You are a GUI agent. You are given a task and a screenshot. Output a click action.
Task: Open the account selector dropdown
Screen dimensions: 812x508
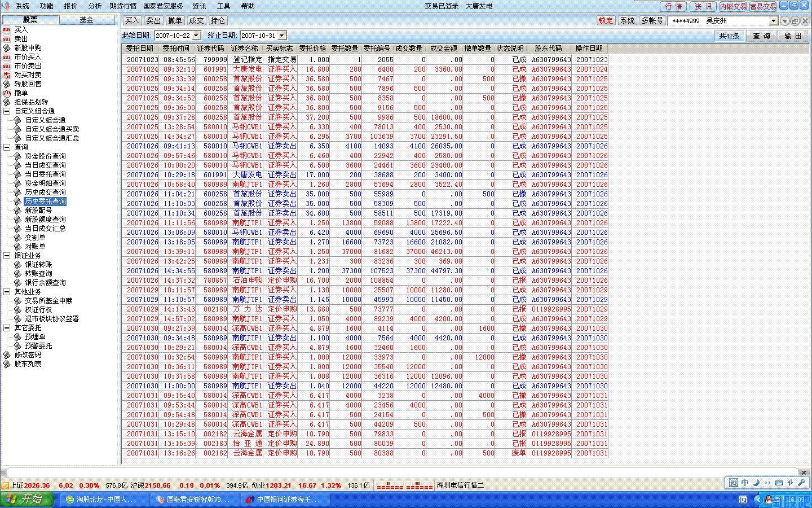pos(774,21)
